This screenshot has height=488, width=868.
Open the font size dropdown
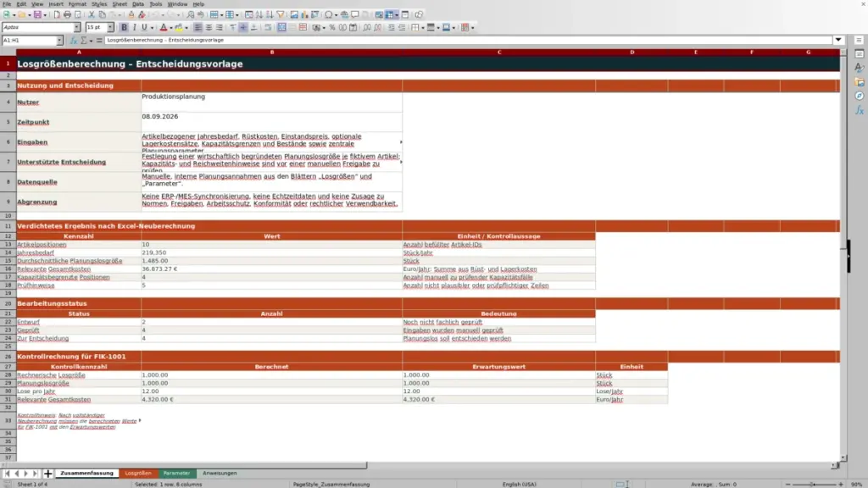tap(110, 28)
